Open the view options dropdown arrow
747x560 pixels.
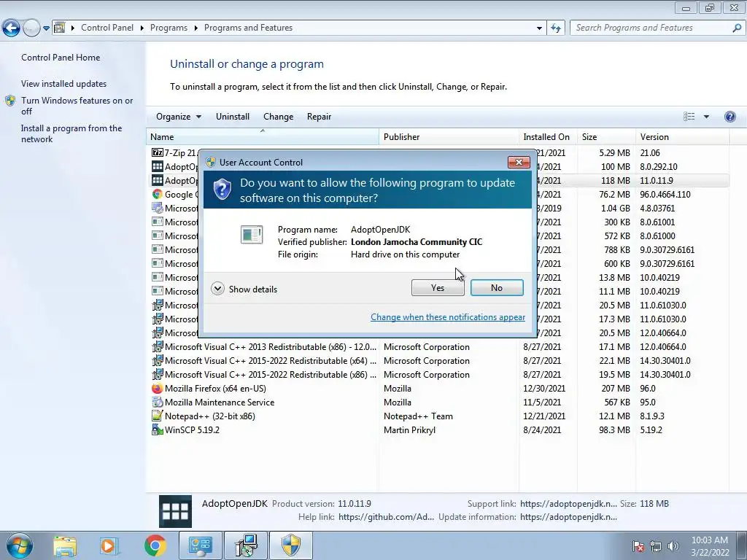(706, 117)
